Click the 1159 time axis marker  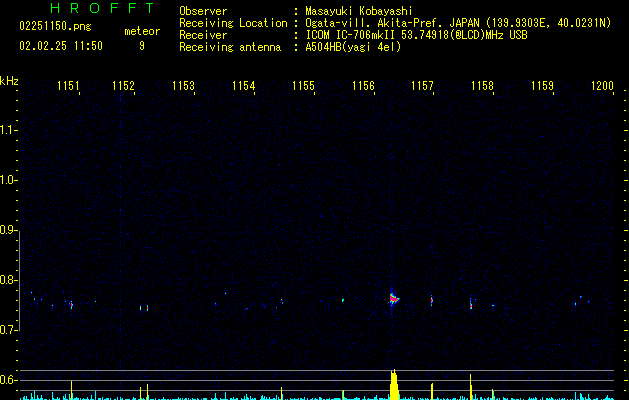point(542,86)
